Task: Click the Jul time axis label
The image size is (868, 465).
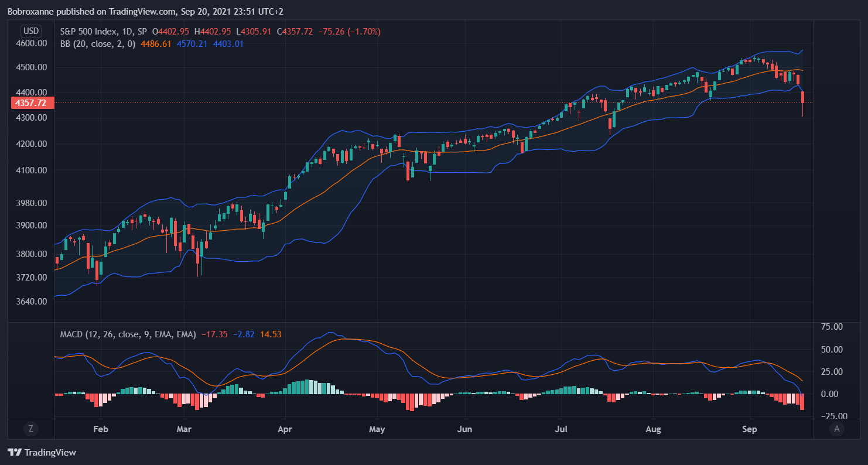Action: click(x=562, y=429)
